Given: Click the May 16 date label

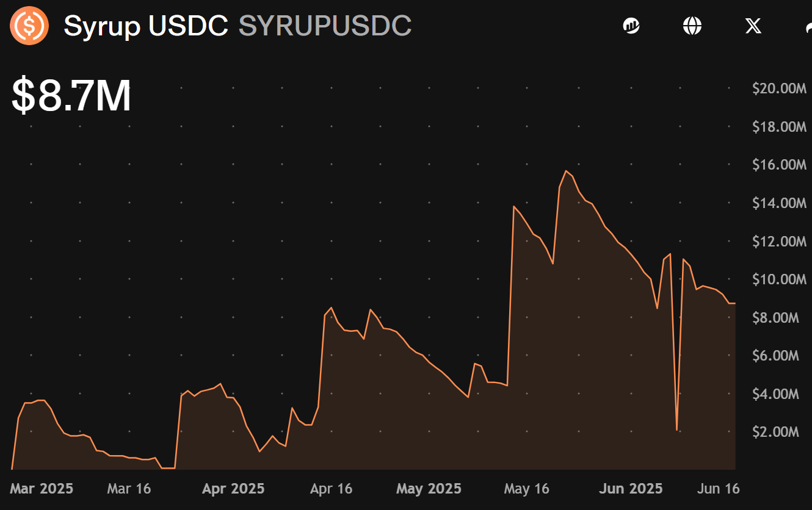Looking at the screenshot, I should [x=527, y=489].
